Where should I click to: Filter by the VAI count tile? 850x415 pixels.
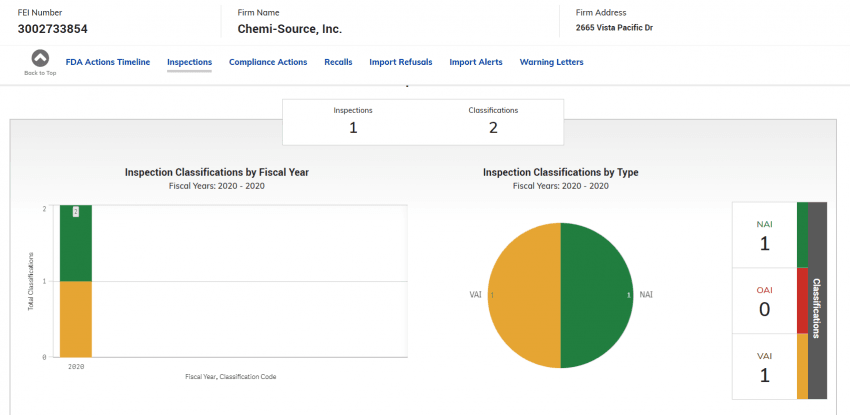764,366
